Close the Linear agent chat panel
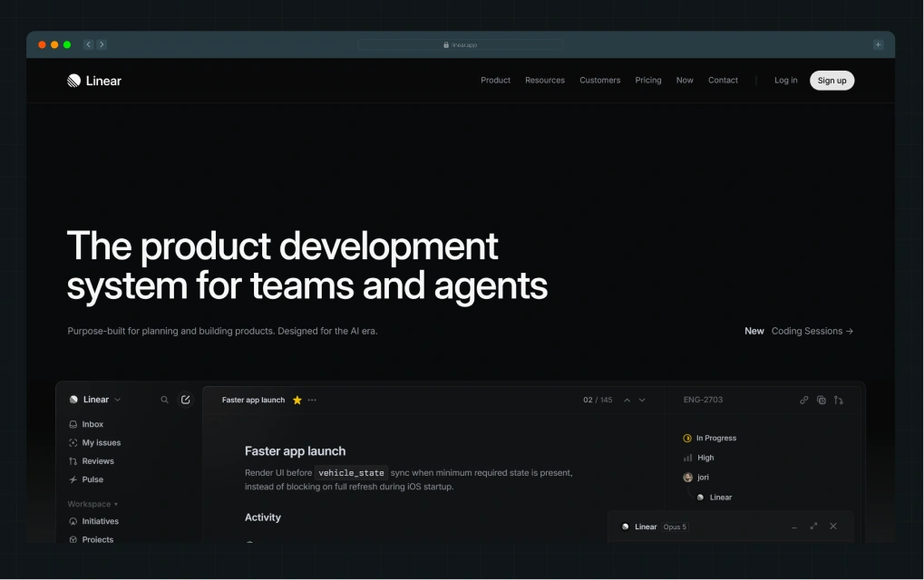Screen dimensions: 924x580 pyautogui.click(x=833, y=526)
